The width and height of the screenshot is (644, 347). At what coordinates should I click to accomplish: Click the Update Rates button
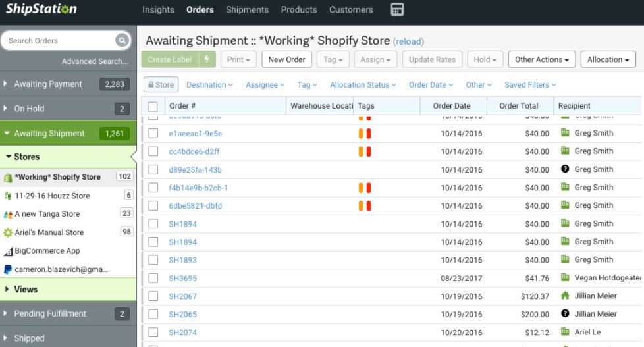pyautogui.click(x=432, y=59)
